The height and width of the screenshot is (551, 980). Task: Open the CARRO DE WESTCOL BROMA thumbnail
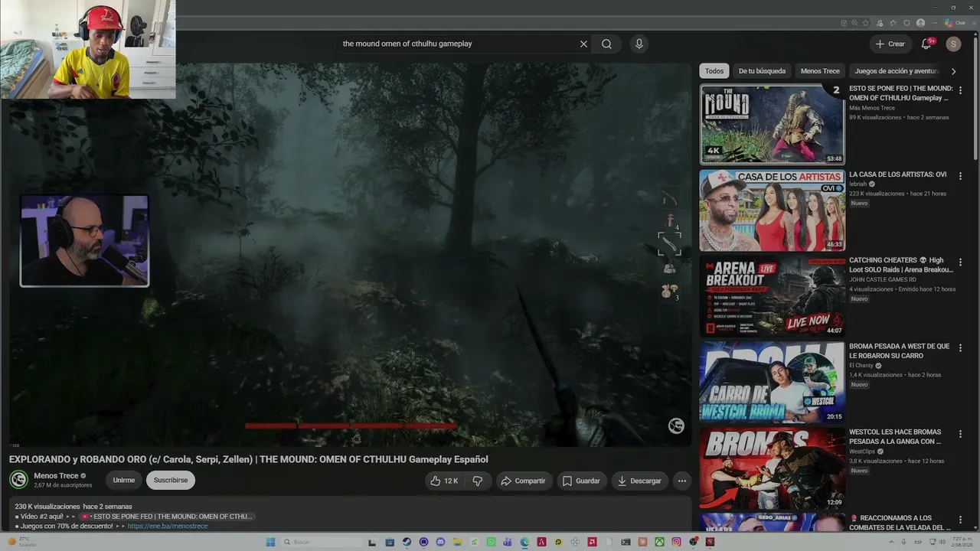(772, 382)
